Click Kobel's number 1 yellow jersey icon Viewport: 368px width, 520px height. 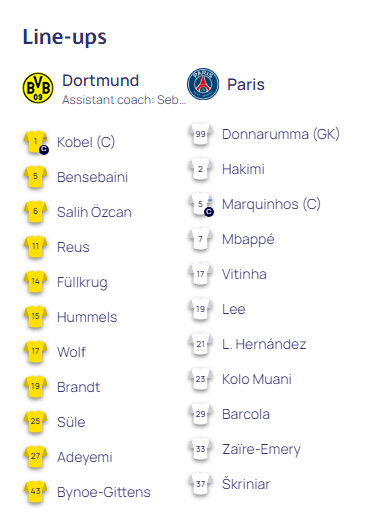tap(36, 142)
